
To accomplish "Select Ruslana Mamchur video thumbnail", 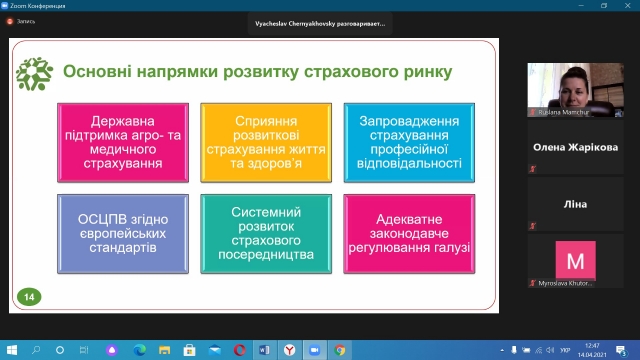I will click(x=576, y=90).
